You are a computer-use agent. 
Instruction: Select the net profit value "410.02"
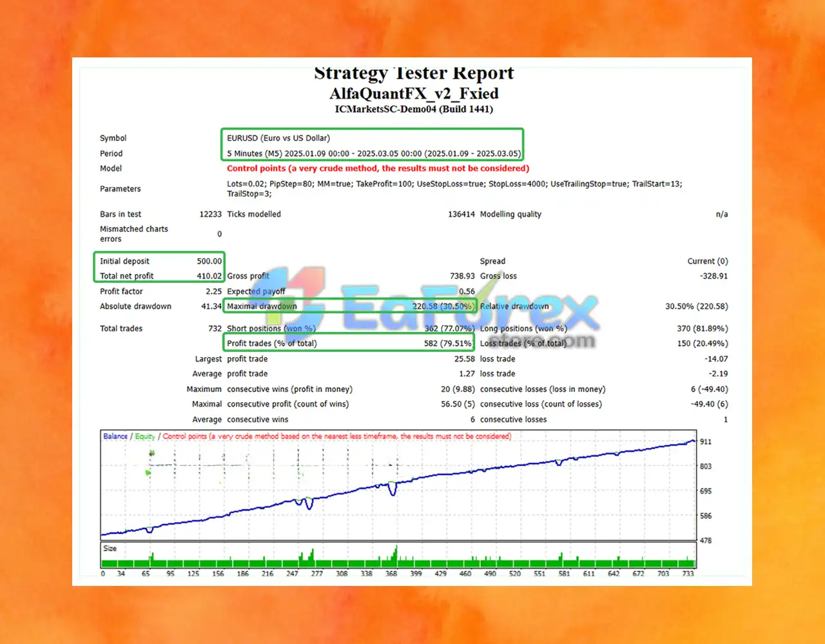[209, 276]
